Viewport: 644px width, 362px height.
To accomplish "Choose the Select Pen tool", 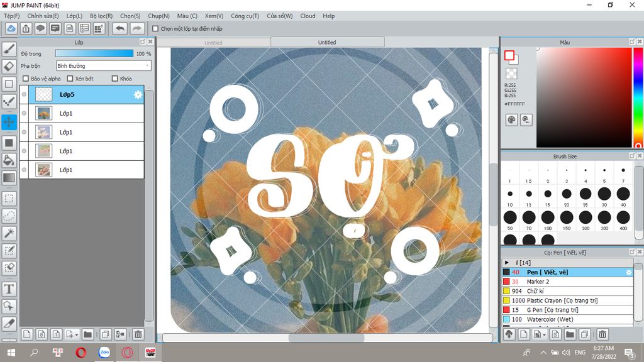I will (x=9, y=250).
